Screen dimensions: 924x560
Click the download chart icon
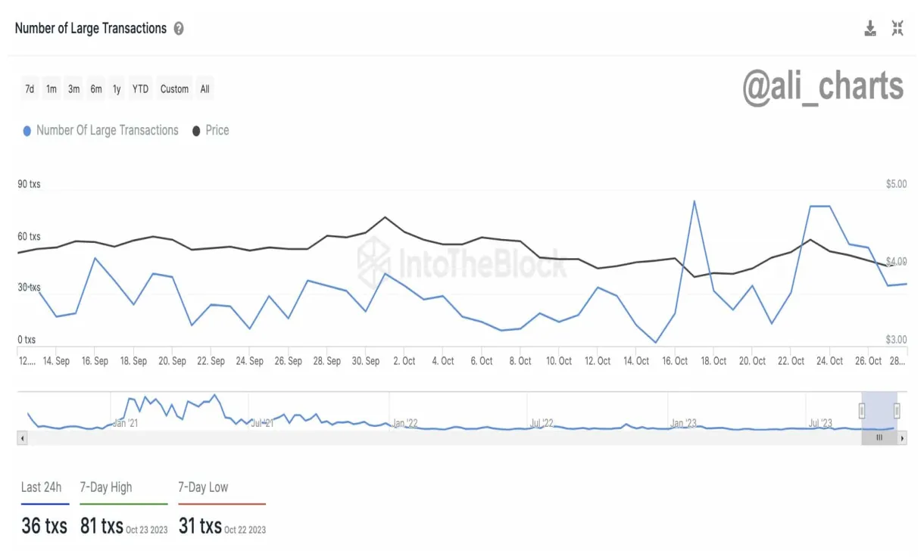tap(870, 29)
